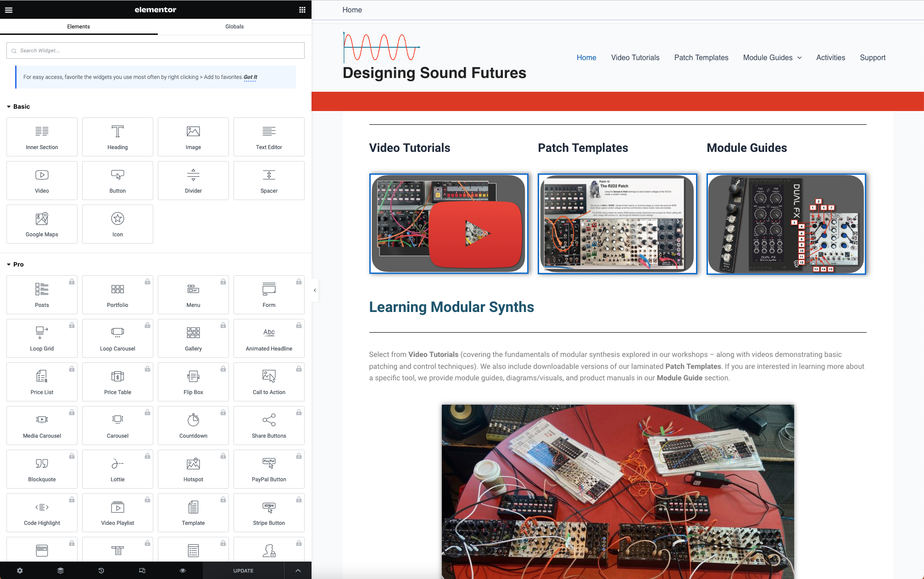The height and width of the screenshot is (579, 924).
Task: Expand the Module Guides nav dropdown
Action: [800, 58]
